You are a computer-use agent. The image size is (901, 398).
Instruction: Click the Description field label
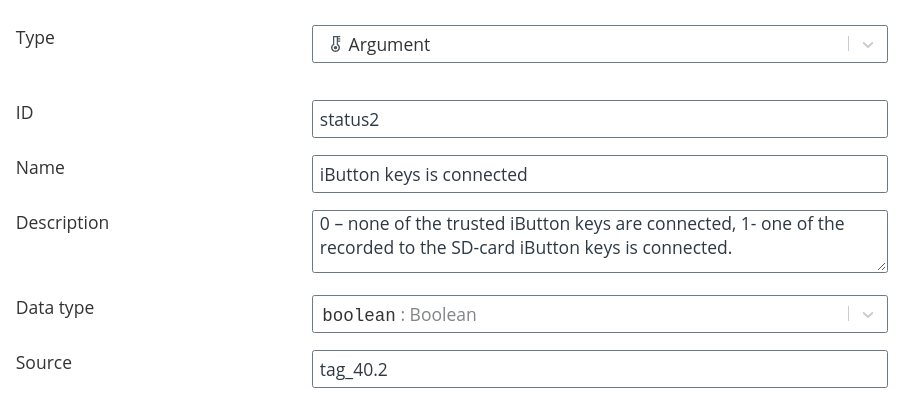click(62, 223)
